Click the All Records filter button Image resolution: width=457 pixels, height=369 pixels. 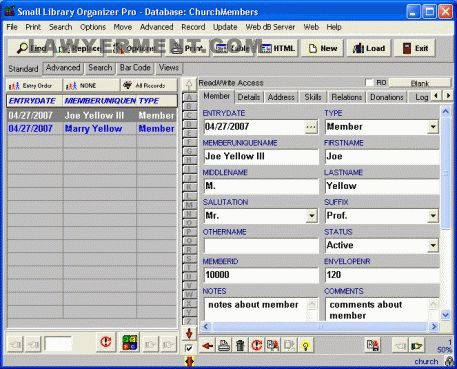coord(149,86)
